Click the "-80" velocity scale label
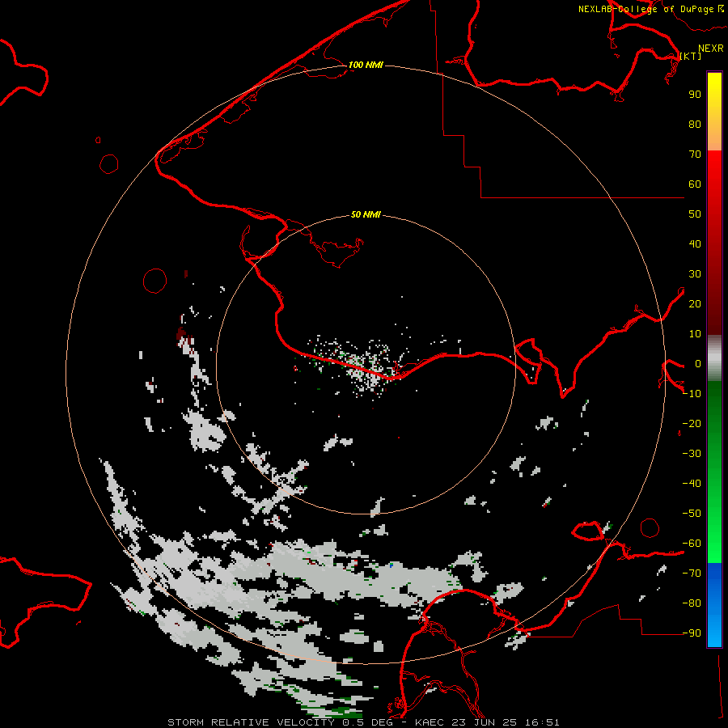728x728 pixels. pos(692,603)
